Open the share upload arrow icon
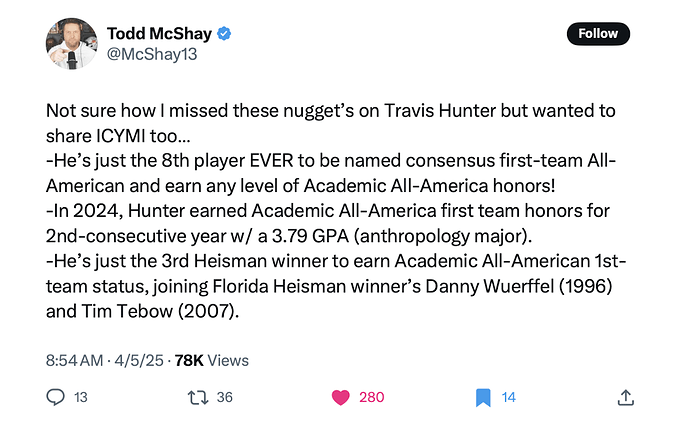The image size is (690, 426). pyautogui.click(x=625, y=397)
